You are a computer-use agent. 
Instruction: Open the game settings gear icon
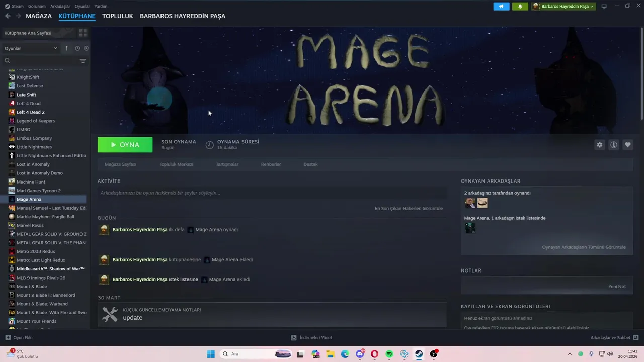[x=599, y=145]
